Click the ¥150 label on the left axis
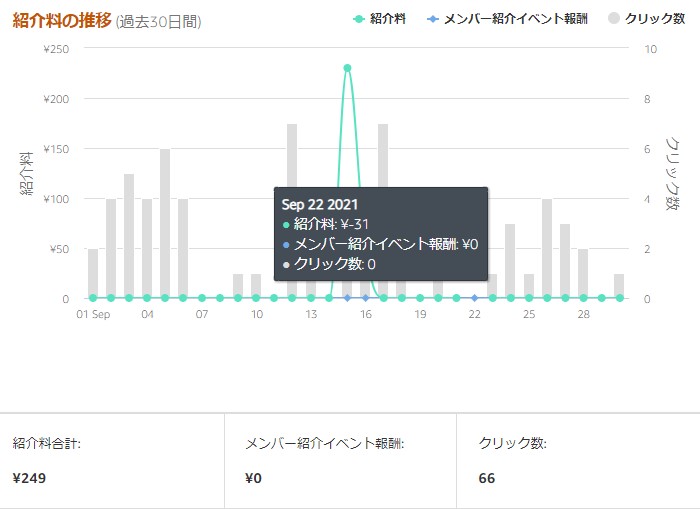 coord(56,149)
